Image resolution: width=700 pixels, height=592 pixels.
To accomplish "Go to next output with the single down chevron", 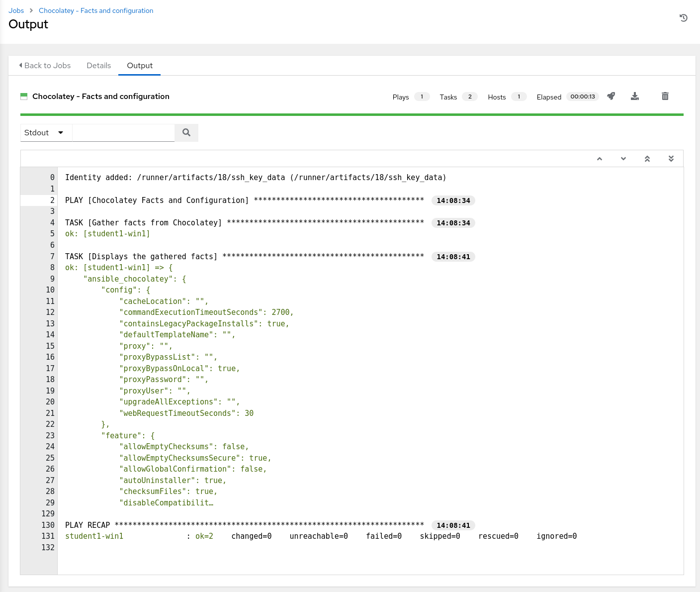I will [623, 159].
